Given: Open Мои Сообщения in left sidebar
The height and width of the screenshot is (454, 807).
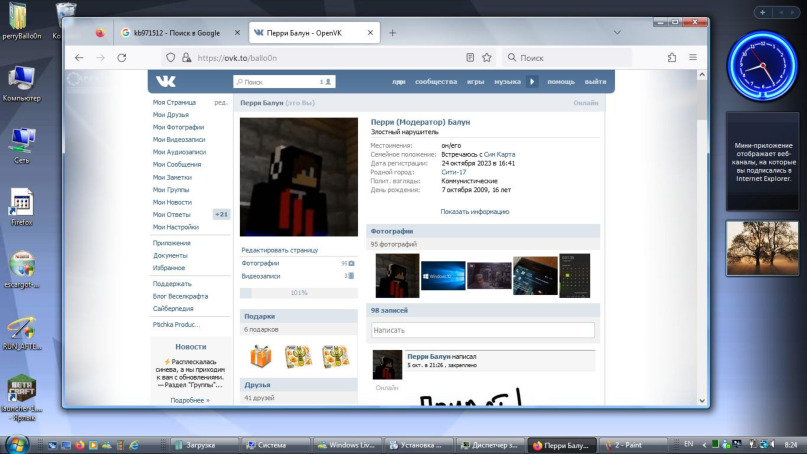Looking at the screenshot, I should click(177, 164).
